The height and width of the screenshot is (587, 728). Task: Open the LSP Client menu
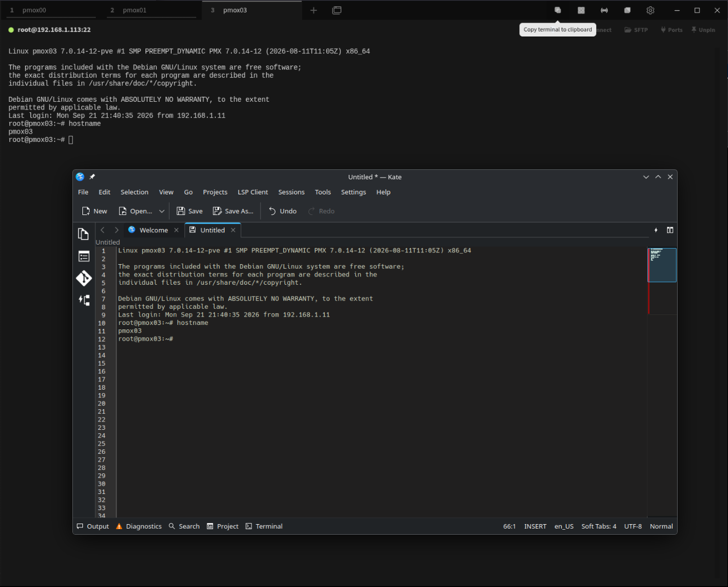(x=253, y=192)
